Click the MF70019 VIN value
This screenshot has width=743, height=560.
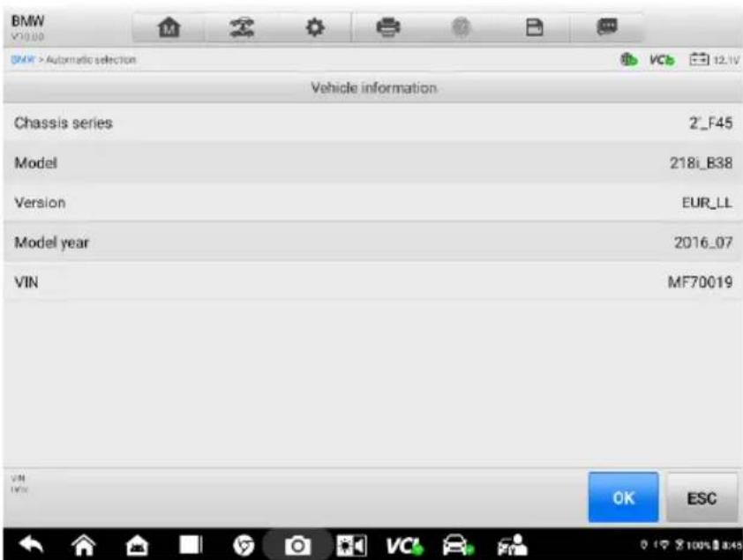(x=700, y=282)
